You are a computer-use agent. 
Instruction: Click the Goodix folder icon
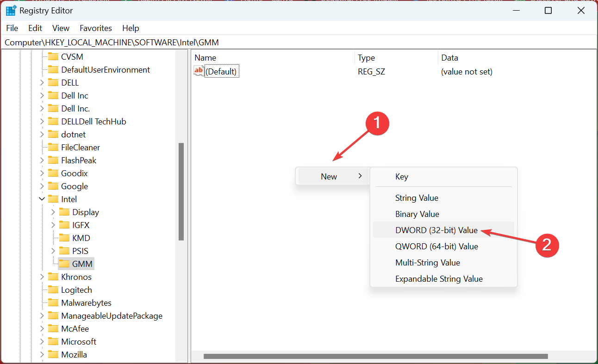tap(53, 173)
